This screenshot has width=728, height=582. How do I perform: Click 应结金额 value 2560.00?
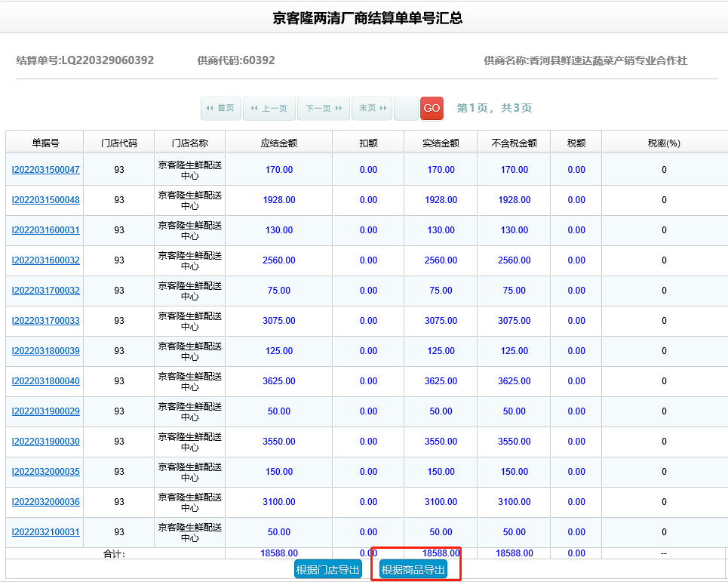pyautogui.click(x=279, y=260)
